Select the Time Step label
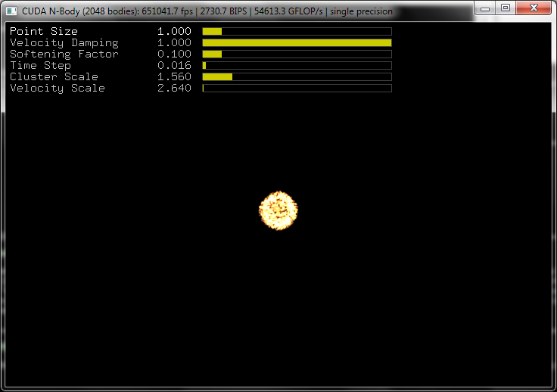 (40, 66)
